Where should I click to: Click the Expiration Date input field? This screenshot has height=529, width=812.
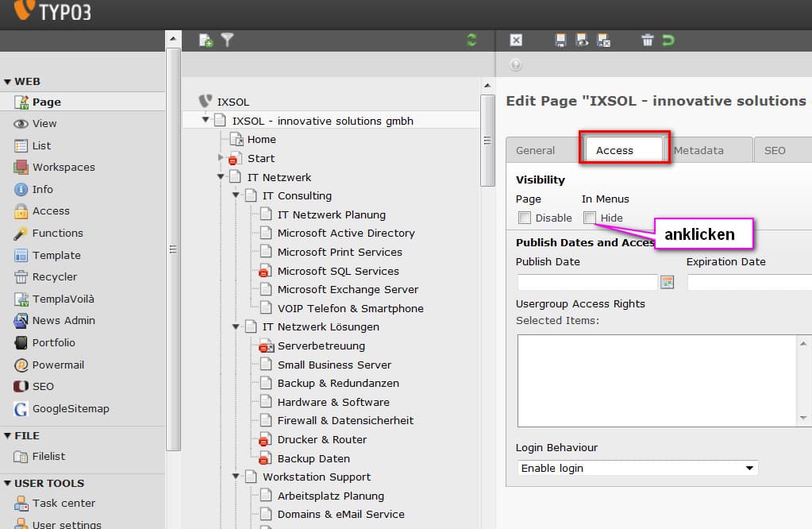749,283
